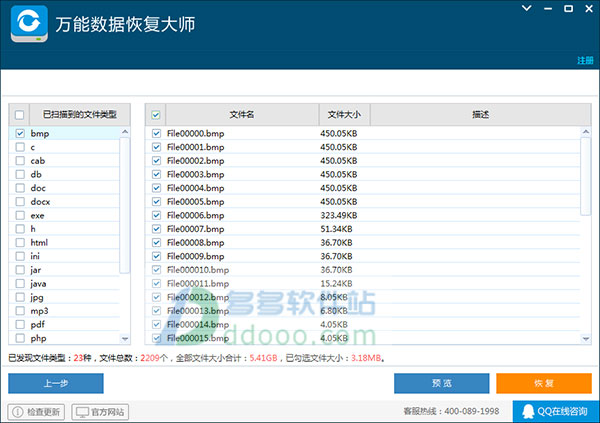600x423 pixels.
Task: Uncheck File00003.bmp checkbox
Action: coord(156,174)
